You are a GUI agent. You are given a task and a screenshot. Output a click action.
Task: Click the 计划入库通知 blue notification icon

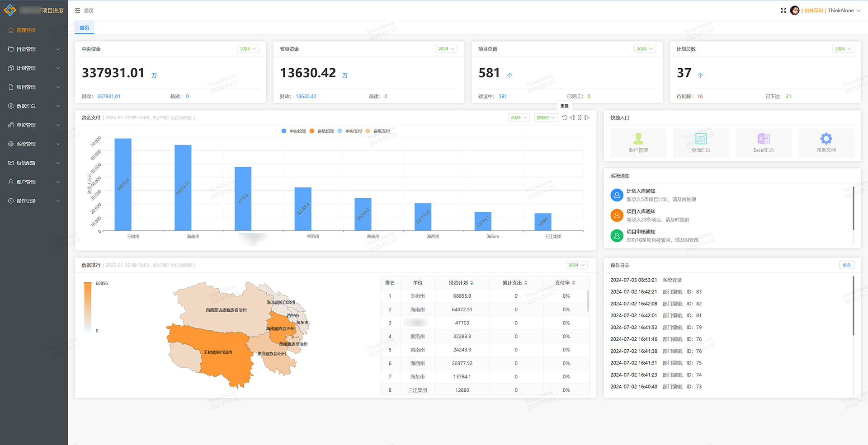(x=617, y=195)
